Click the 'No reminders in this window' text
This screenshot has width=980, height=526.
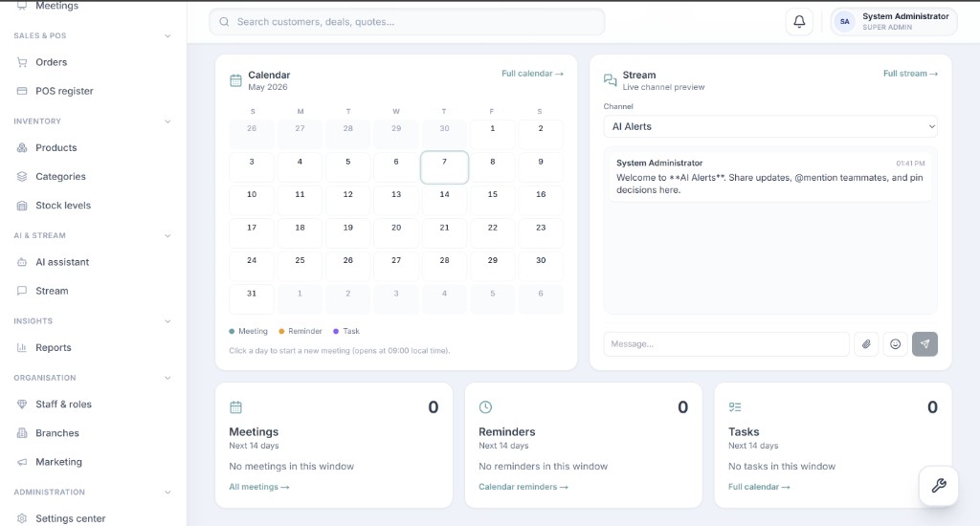[x=544, y=467]
